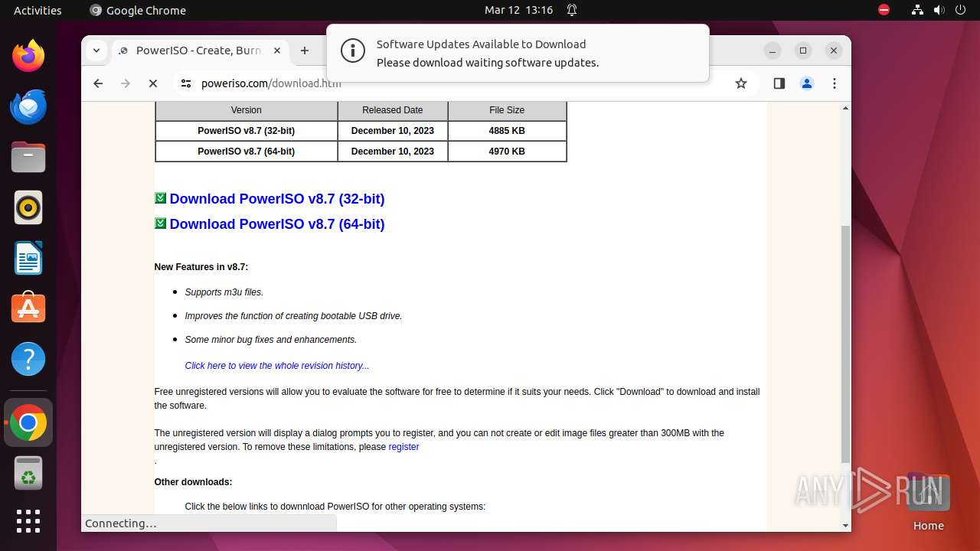Open a new tab
Viewport: 980px width, 551px height.
(x=305, y=51)
